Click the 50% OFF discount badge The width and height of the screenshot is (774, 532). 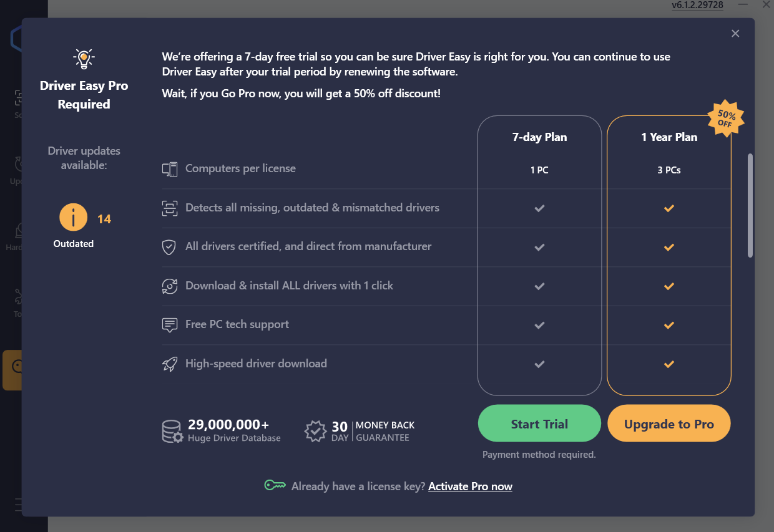[725, 118]
